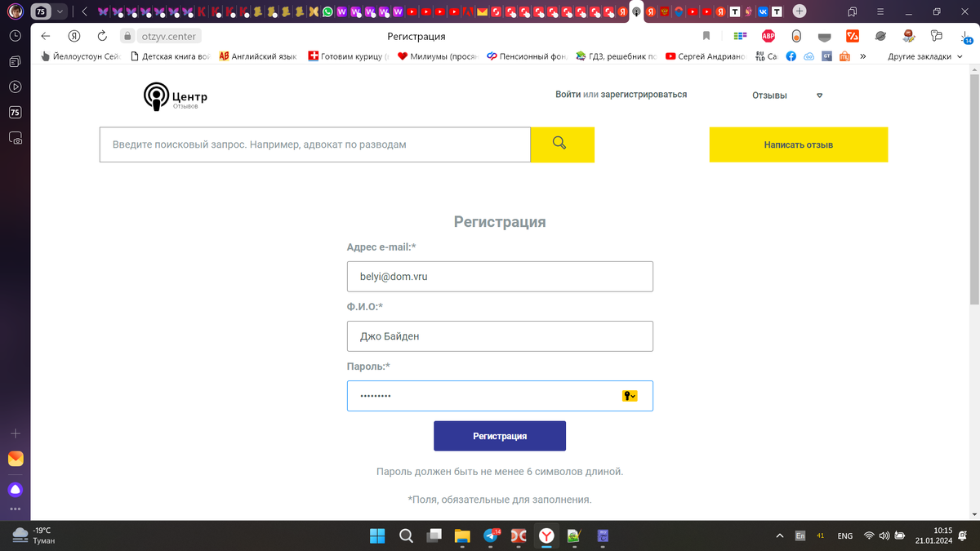Add a sidebar item with plus

pos(15,433)
